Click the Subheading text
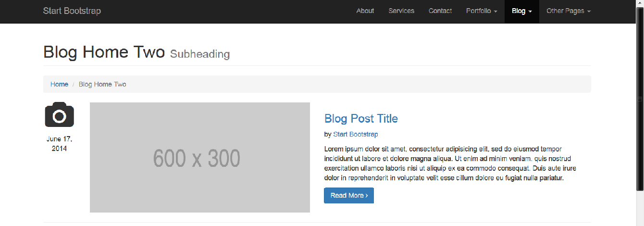 tap(200, 54)
